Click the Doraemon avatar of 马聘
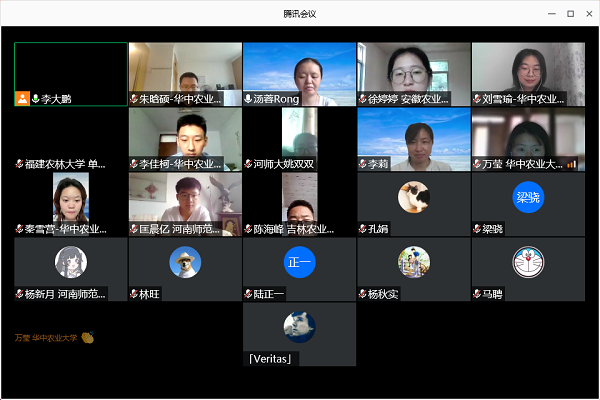Viewport: 600px width, 400px height. click(528, 262)
